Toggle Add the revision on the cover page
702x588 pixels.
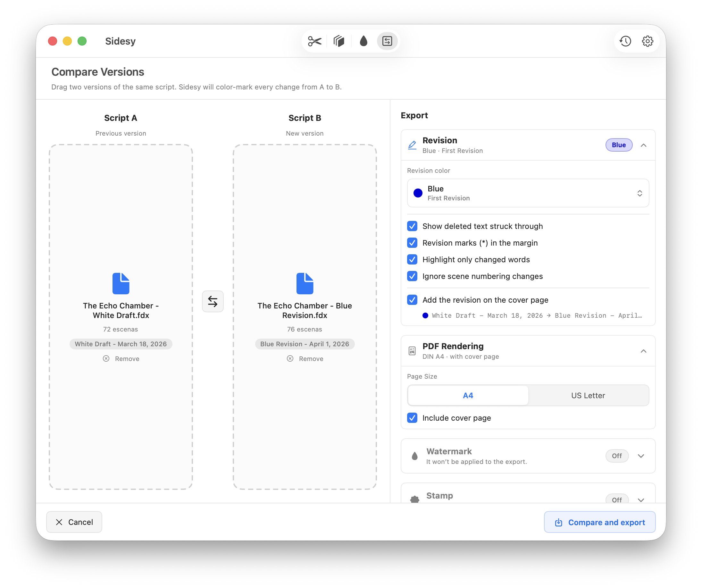(x=412, y=300)
